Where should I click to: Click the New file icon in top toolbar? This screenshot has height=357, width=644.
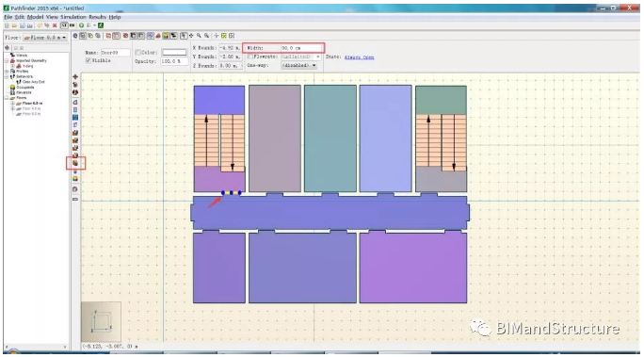(7, 25)
